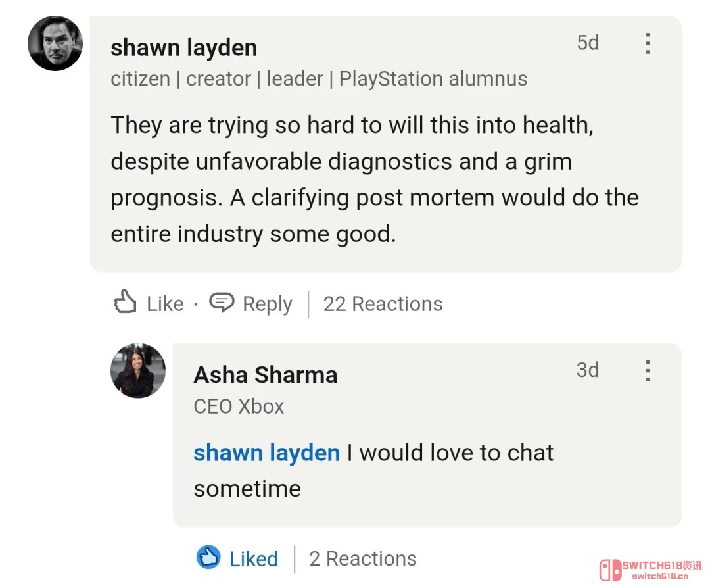Click the Like thumbs-up icon under shawn layden's comment
Screen dimensions: 710x588
tap(126, 303)
